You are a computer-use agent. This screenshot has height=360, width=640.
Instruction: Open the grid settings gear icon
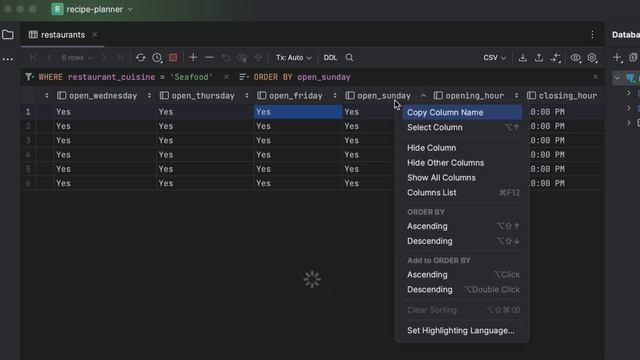pos(592,58)
